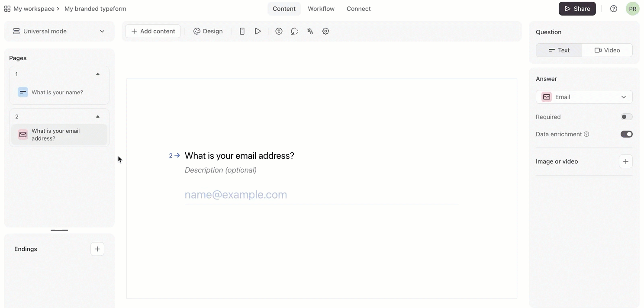
Task: Edit the question title text
Action: [x=239, y=156]
